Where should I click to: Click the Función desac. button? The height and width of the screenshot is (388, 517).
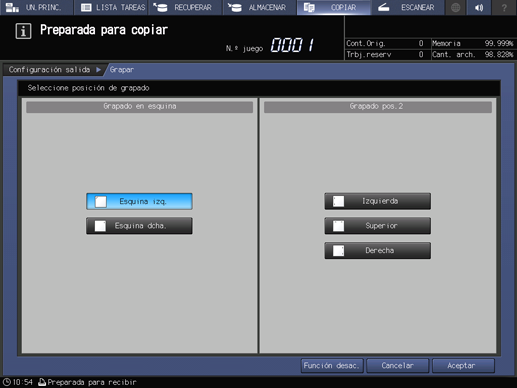click(x=332, y=366)
